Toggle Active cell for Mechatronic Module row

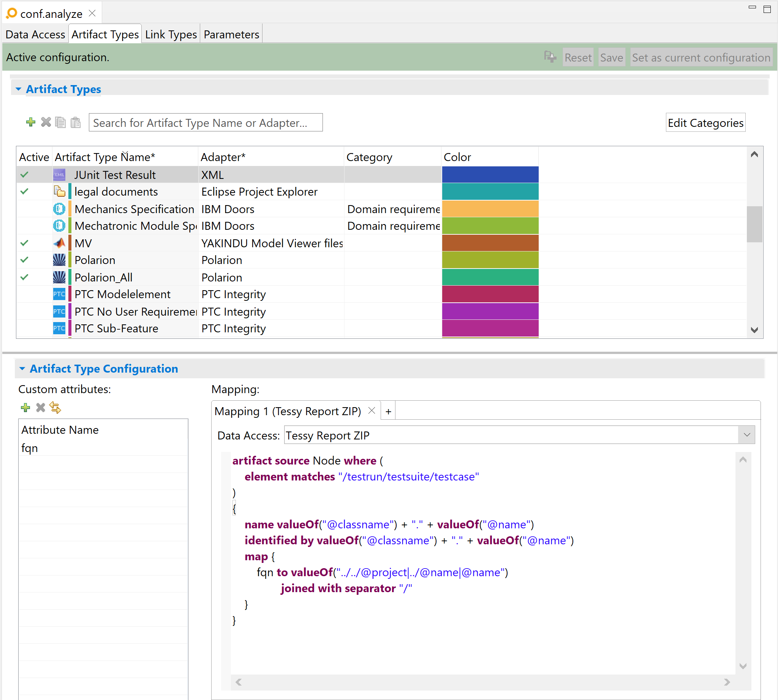pyautogui.click(x=34, y=226)
